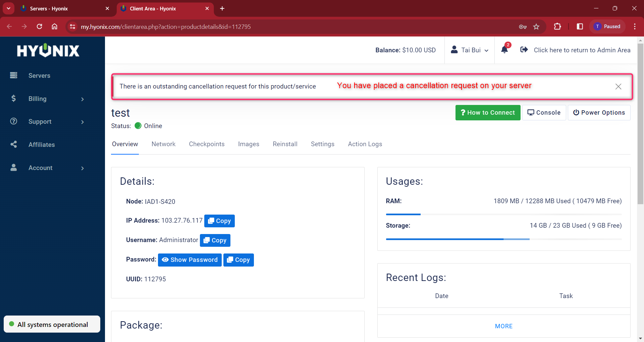This screenshot has width=644, height=342.
Task: Click the notification bell icon
Action: click(x=504, y=50)
